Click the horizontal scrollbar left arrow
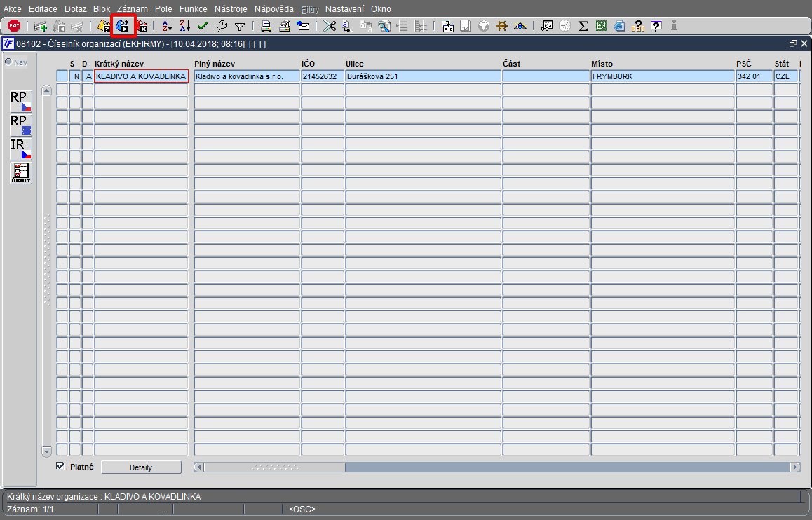 198,467
